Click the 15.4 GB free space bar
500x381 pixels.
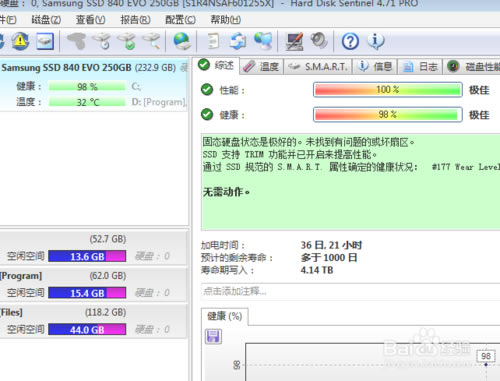coord(87,293)
